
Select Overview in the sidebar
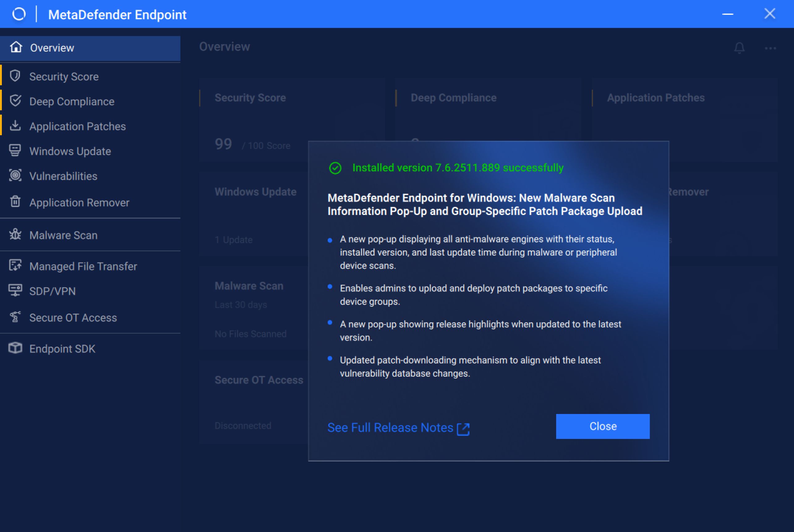52,48
